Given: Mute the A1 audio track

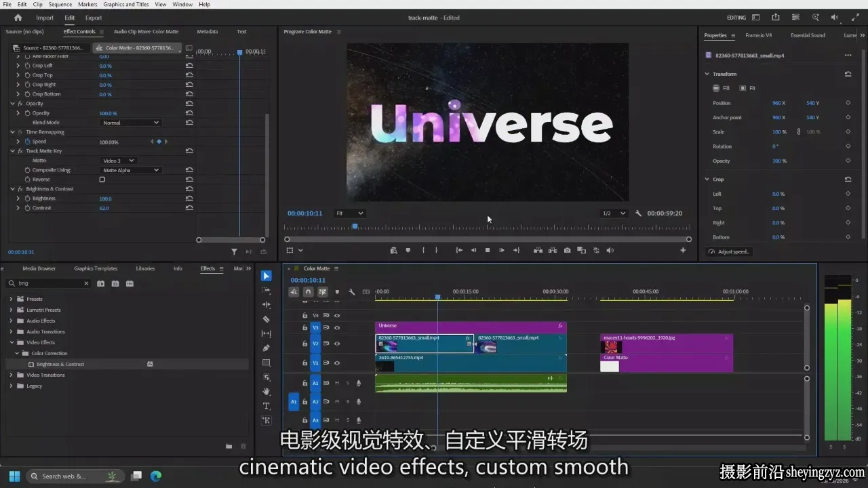Looking at the screenshot, I should (337, 383).
